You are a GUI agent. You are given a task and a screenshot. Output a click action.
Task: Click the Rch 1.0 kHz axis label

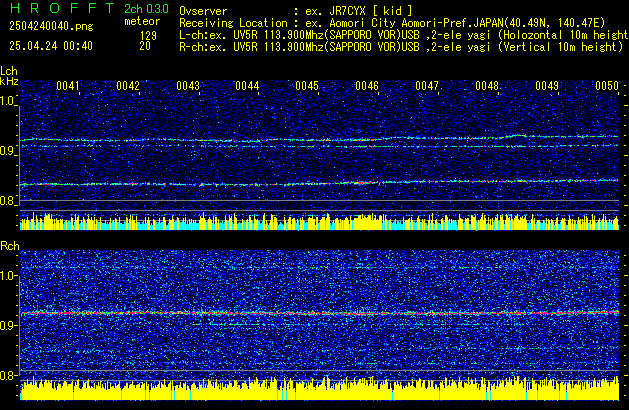[x=8, y=276]
